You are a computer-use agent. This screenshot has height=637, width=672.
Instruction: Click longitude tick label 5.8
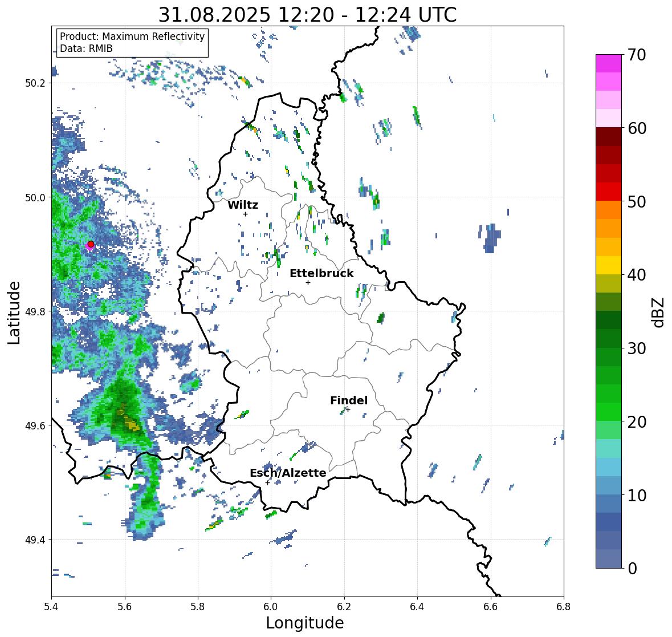[198, 607]
